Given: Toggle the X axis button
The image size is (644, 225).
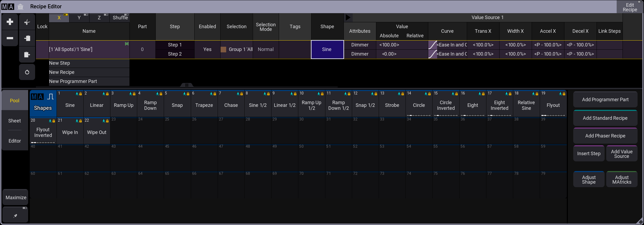Looking at the screenshot, I should pos(59,18).
